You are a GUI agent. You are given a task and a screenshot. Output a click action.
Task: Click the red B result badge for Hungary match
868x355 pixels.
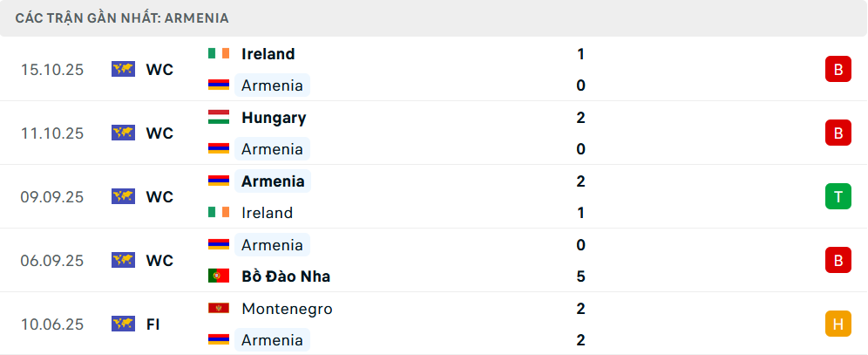click(837, 133)
